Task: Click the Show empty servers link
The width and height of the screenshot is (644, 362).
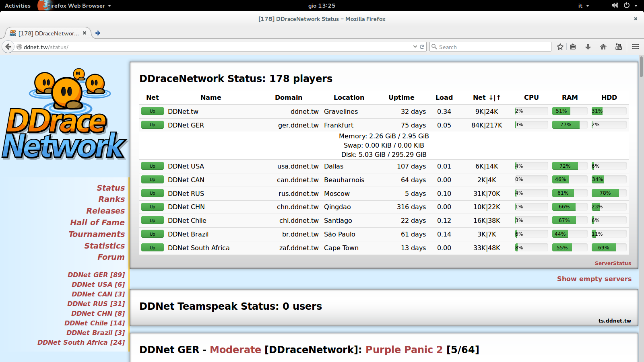Action: click(x=594, y=279)
